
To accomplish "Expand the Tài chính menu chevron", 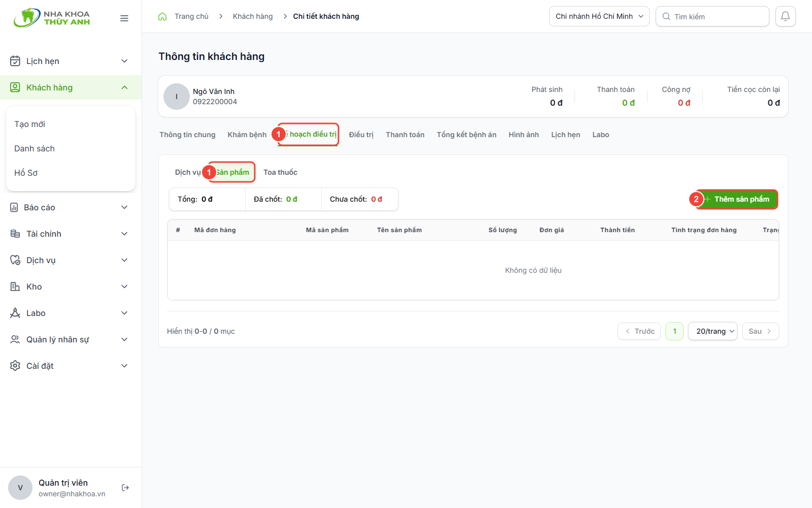I will 124,234.
